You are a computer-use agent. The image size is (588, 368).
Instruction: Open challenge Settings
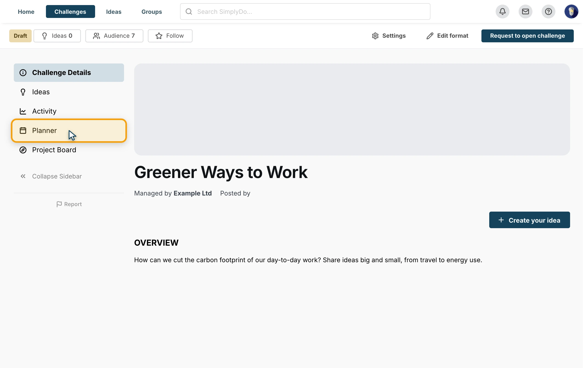tap(389, 36)
